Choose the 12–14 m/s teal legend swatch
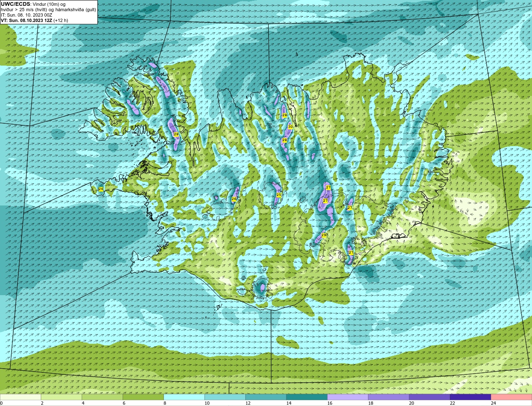 pyautogui.click(x=266, y=397)
